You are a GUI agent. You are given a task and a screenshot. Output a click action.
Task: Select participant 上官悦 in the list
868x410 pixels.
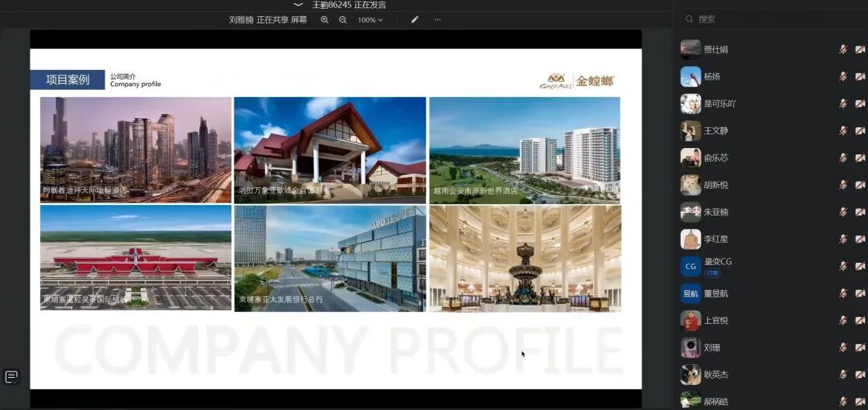(716, 320)
